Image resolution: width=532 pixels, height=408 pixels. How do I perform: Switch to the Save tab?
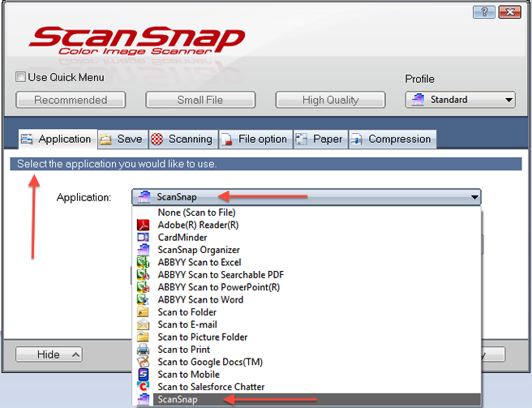point(122,140)
